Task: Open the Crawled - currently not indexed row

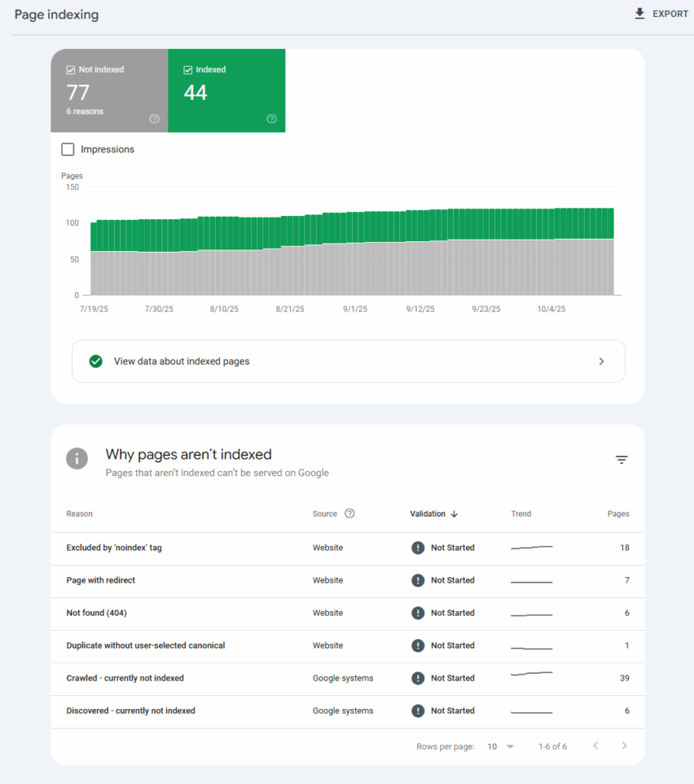Action: click(125, 678)
